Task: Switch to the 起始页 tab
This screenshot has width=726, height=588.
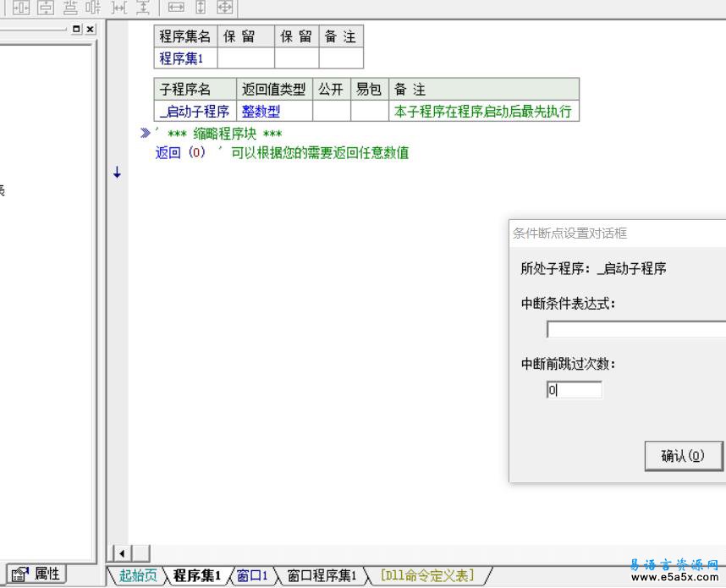Action: [138, 575]
